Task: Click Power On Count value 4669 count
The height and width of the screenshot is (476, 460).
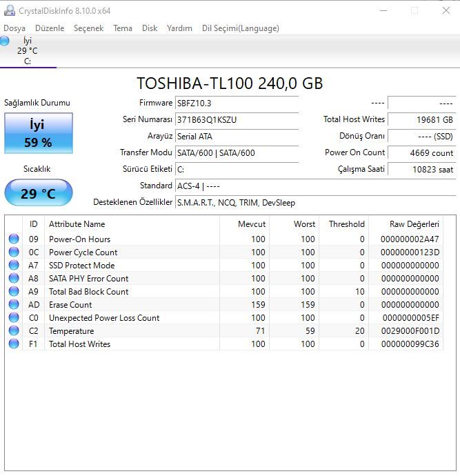Action: 422,152
